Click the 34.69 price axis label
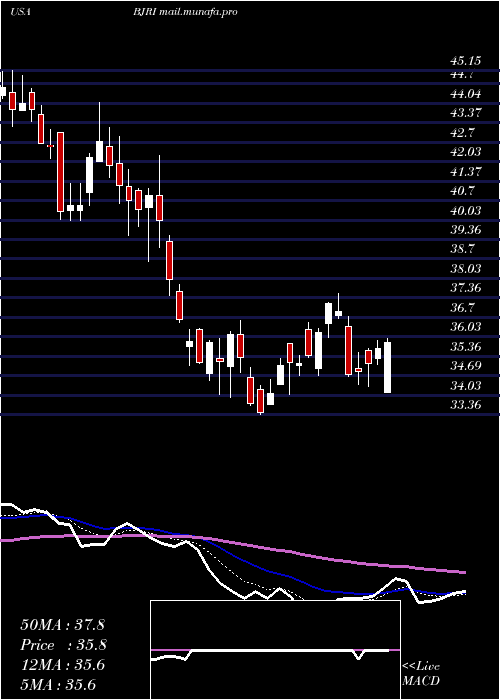Screen dimensions: 500x700 464,366
